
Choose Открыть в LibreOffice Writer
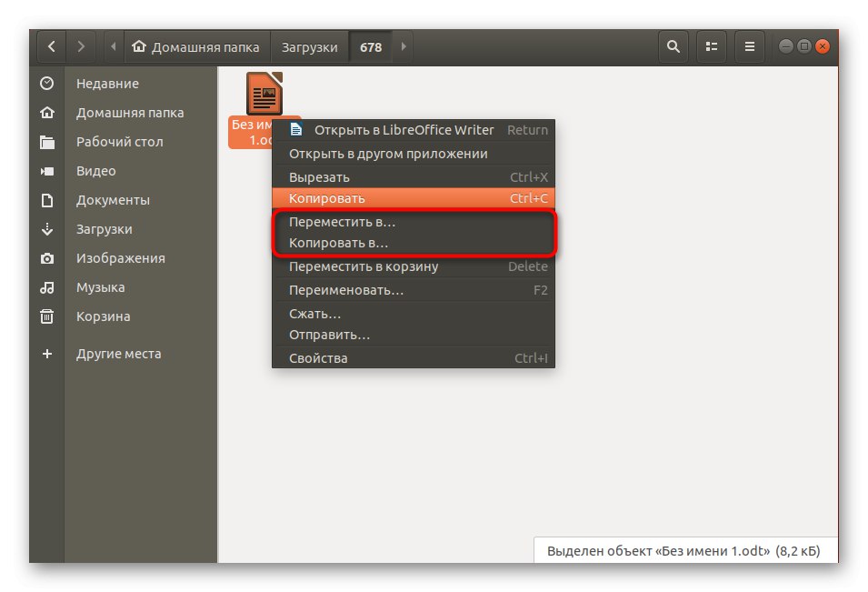414,130
